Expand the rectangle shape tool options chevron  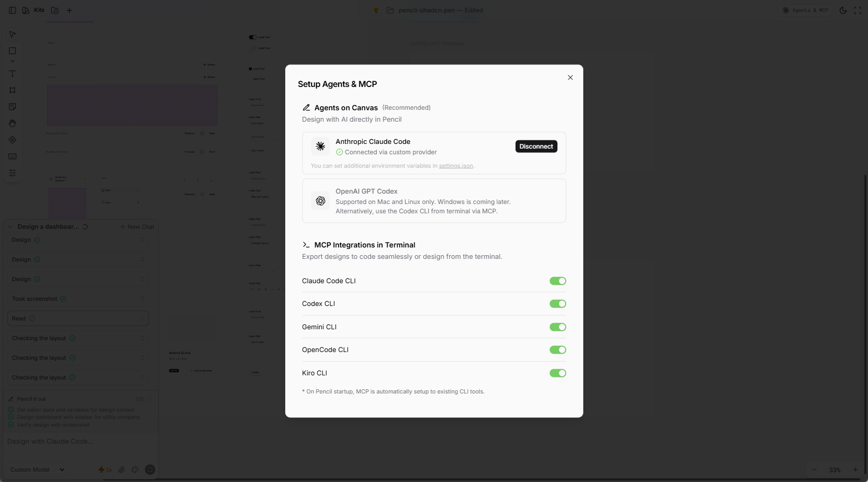tap(12, 61)
